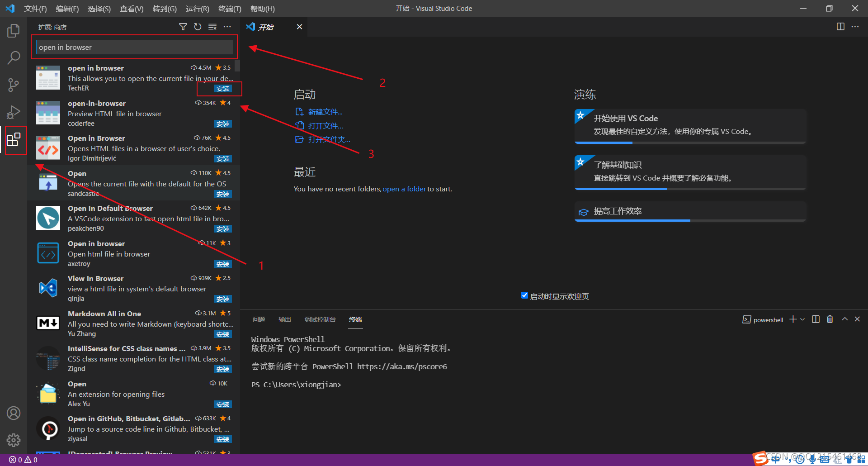Image resolution: width=868 pixels, height=466 pixels.
Task: Click the axetroy Open in browser entry
Action: pyautogui.click(x=133, y=253)
